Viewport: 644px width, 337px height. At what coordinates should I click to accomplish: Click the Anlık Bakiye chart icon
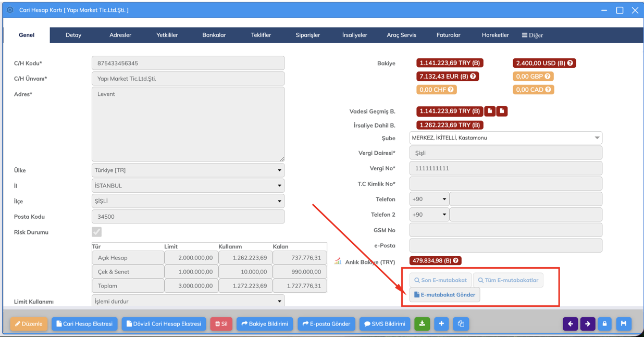338,261
